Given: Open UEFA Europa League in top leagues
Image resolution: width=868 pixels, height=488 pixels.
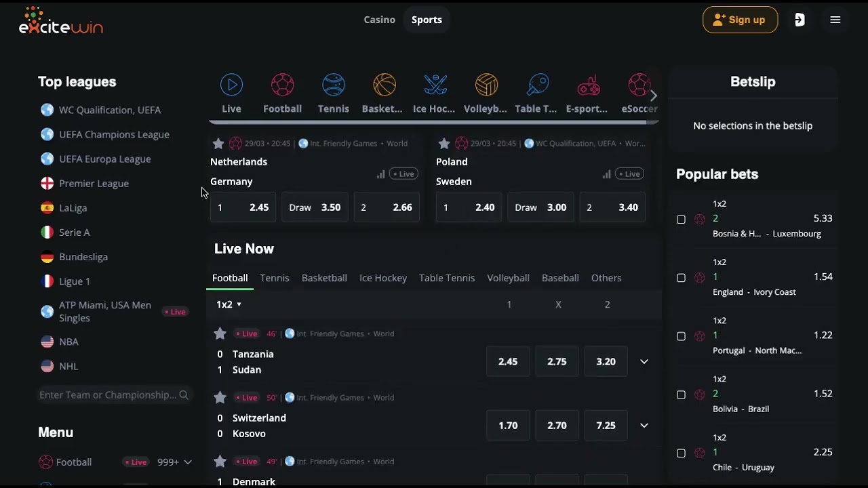Looking at the screenshot, I should 105,159.
